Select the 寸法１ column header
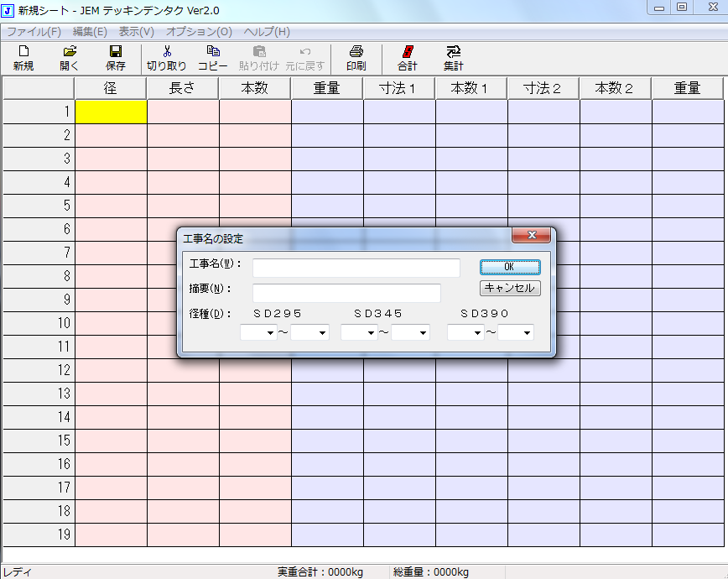This screenshot has height=579, width=728. coord(399,88)
